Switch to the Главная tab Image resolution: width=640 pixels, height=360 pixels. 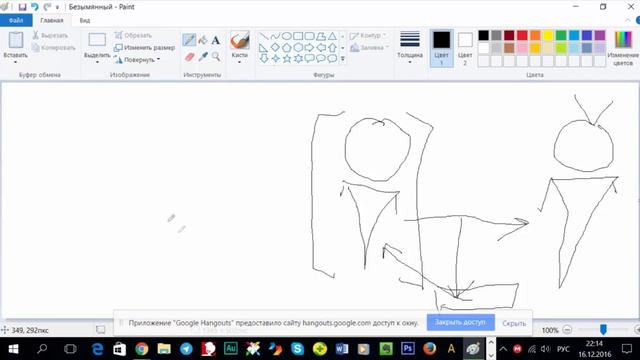pos(52,20)
